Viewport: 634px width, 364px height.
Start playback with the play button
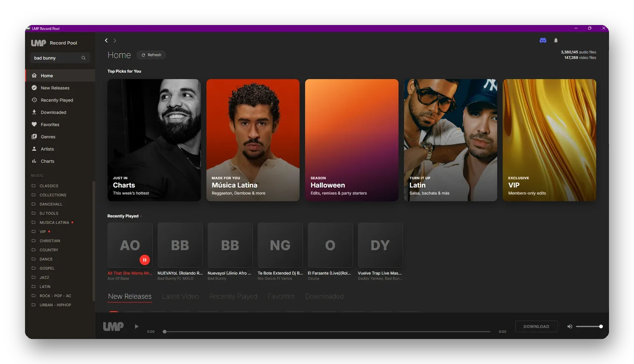coord(136,326)
